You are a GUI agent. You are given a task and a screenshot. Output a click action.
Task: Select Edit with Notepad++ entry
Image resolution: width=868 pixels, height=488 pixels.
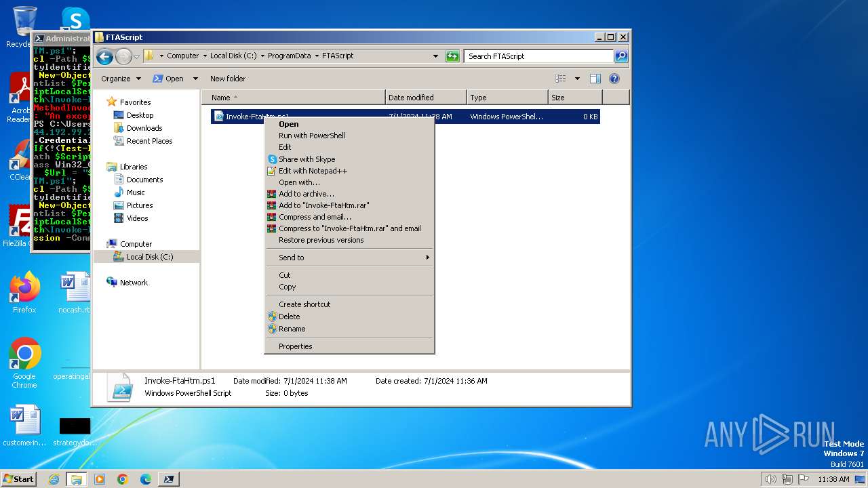tap(349, 171)
